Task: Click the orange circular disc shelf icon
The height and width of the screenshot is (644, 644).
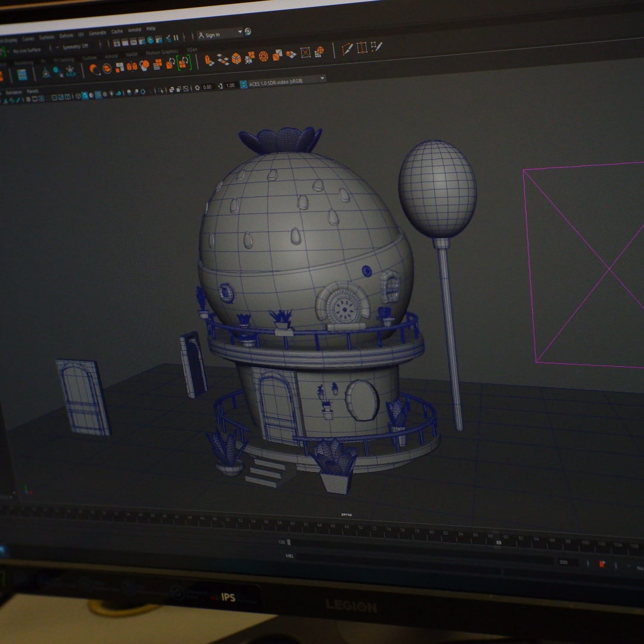Action: (x=263, y=56)
